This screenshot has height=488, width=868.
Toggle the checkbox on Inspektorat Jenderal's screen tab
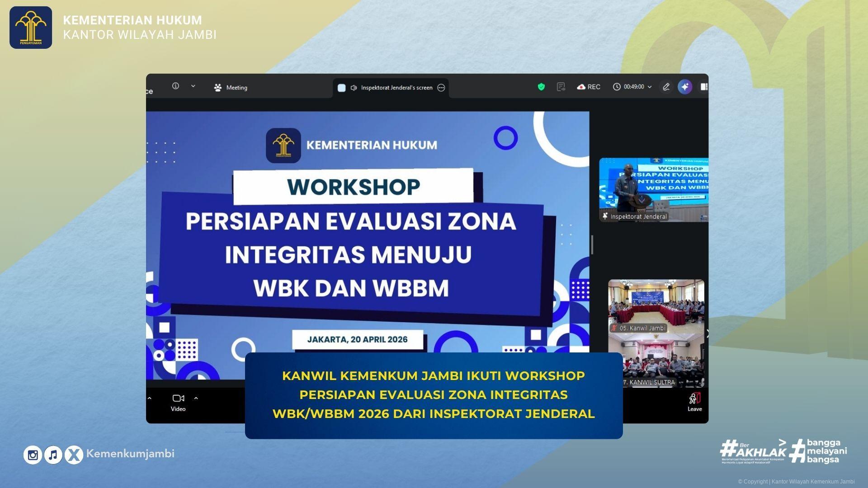(341, 88)
